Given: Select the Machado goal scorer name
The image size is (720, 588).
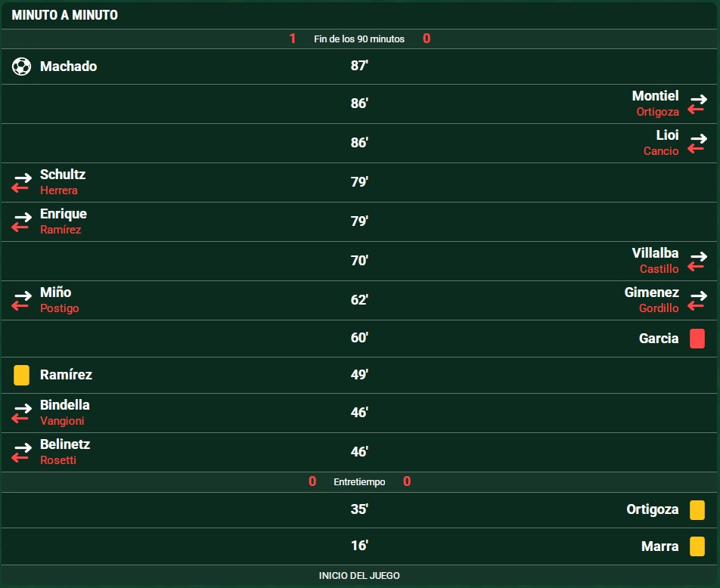Looking at the screenshot, I should (68, 67).
